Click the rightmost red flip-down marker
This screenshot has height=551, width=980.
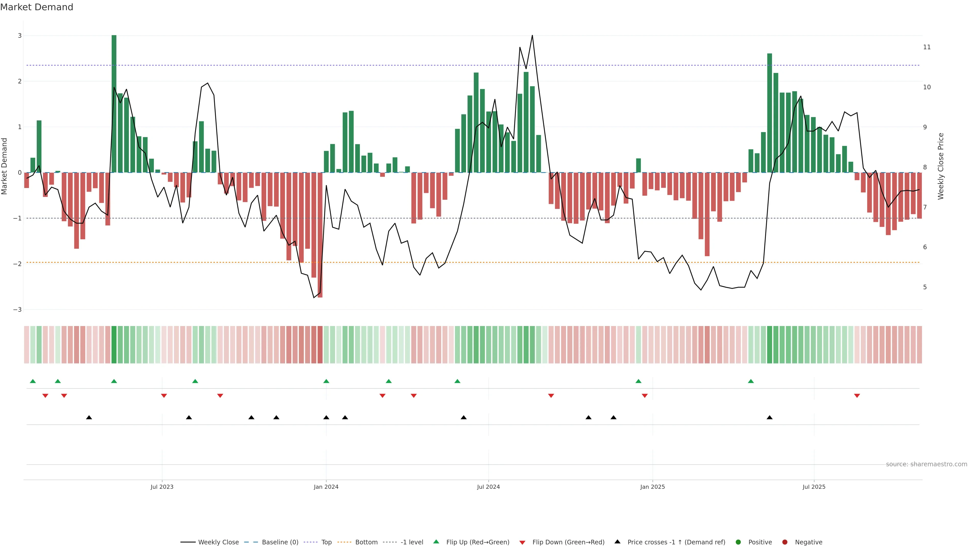tap(857, 396)
